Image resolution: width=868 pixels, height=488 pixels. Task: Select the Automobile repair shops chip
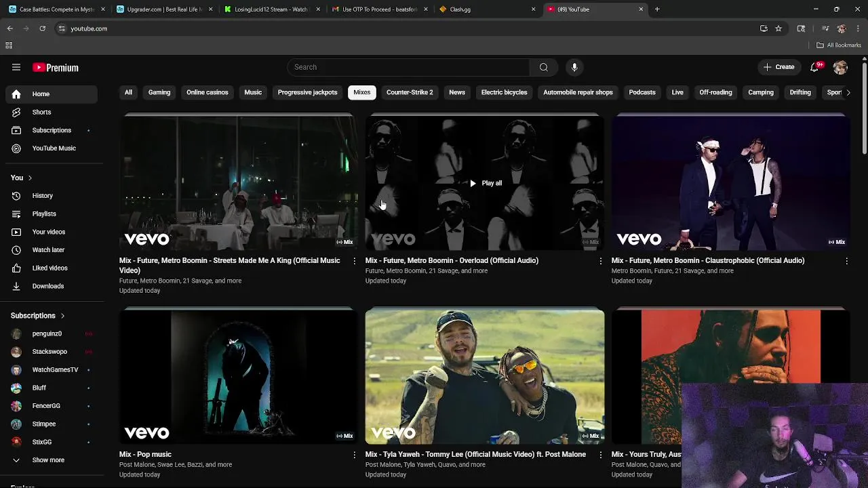[x=578, y=92]
